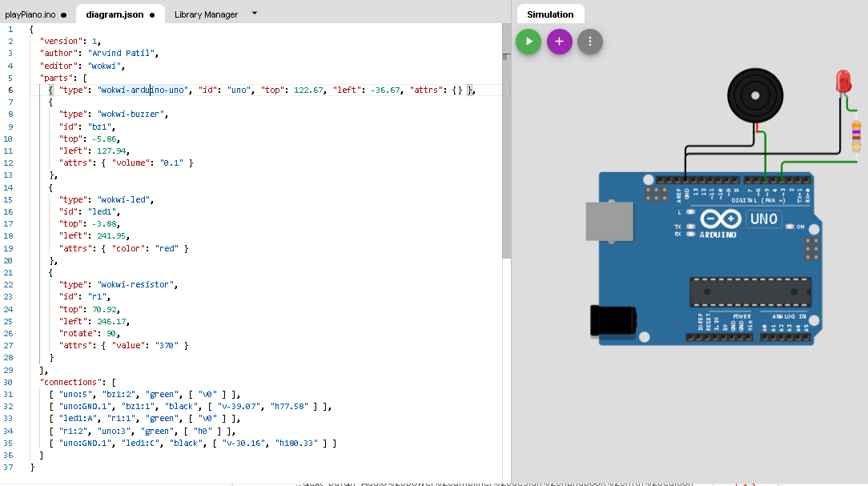Click the "color": "red" attribute
This screenshot has width=868, height=486.
tap(145, 248)
